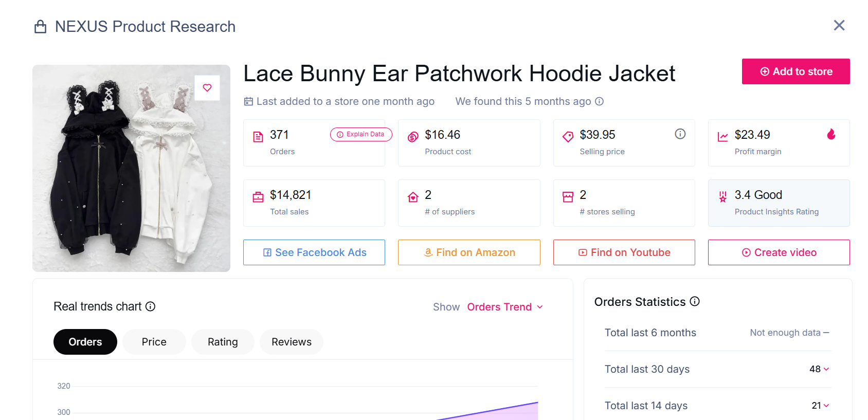868x420 pixels.
Task: Click 'Total last 14 days' label
Action: pos(646,406)
